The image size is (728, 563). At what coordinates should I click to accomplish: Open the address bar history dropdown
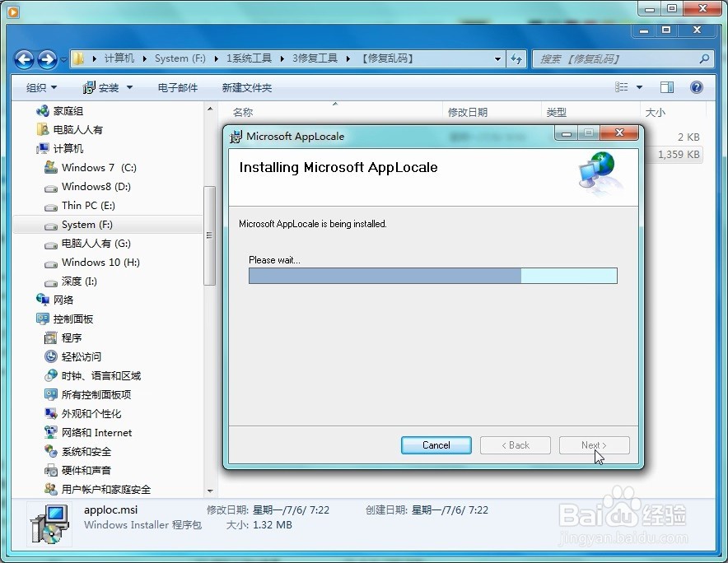(x=497, y=59)
